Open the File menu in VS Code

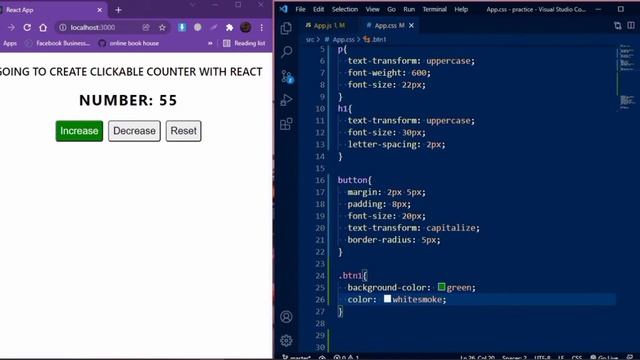pyautogui.click(x=300, y=9)
